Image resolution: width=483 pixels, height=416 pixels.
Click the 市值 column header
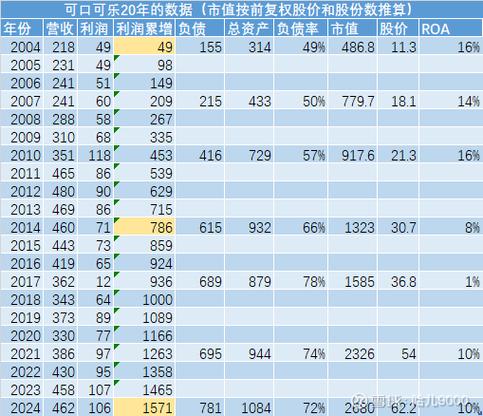click(x=353, y=28)
